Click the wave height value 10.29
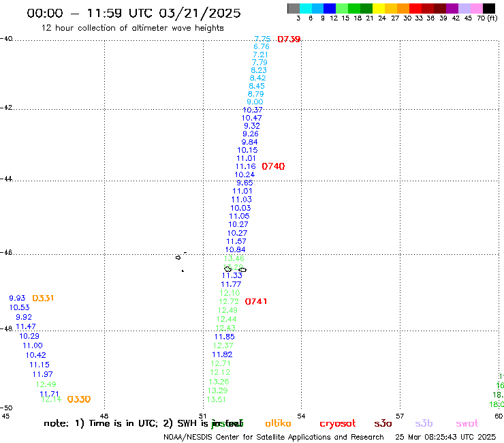 (29, 336)
